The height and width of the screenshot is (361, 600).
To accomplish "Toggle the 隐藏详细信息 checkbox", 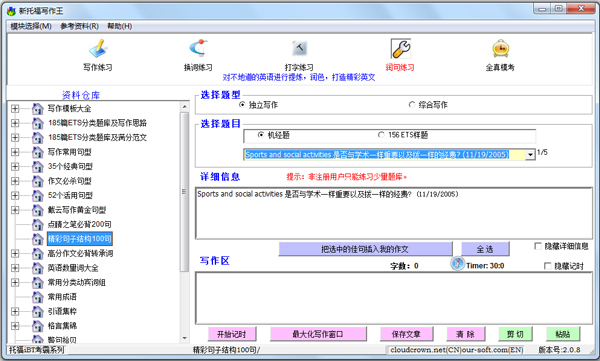I will pyautogui.click(x=538, y=246).
